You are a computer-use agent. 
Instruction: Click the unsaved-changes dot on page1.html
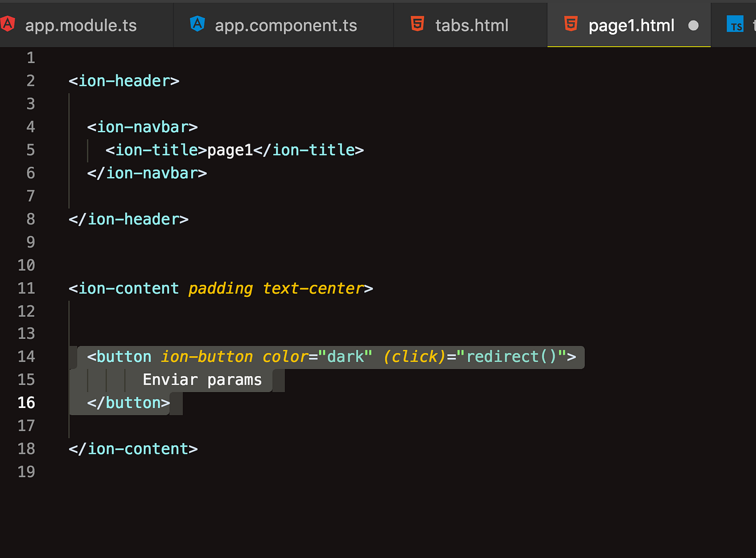pyautogui.click(x=693, y=25)
